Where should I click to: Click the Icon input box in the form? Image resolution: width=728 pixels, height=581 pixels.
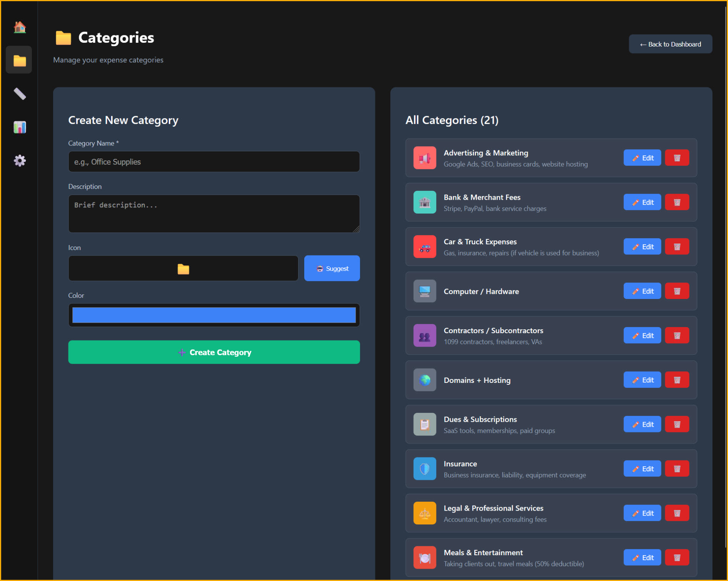click(x=183, y=268)
